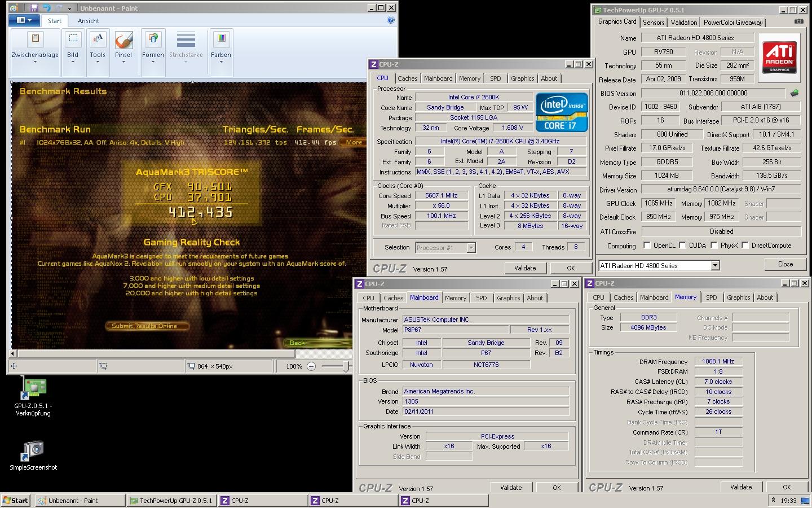Image resolution: width=812 pixels, height=508 pixels.
Task: Click Validate in the CPU-Z processor window
Action: 525,268
